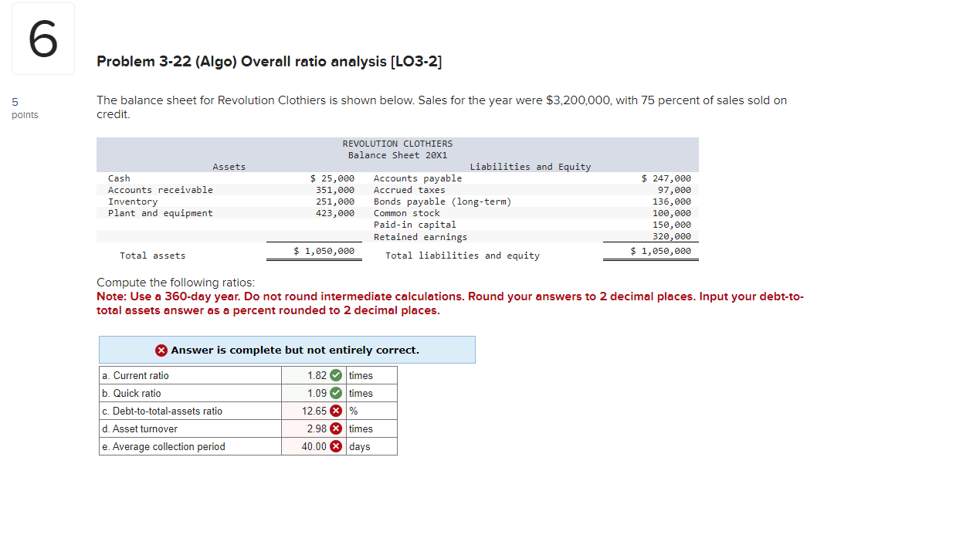Screen dimensions: 980x552
Task: Click 'REVOLUTION CLOTHIERS' table title
Action: pos(398,144)
